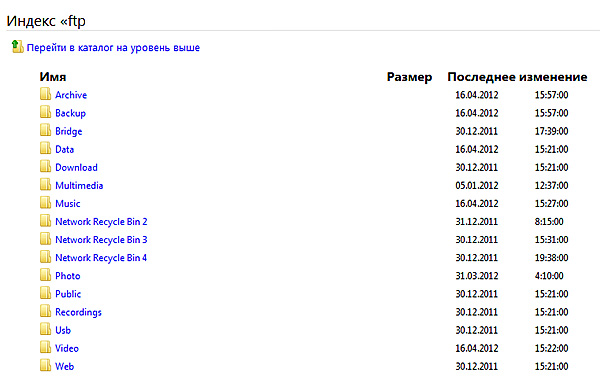600x387 pixels.
Task: Go to the parent directory via the top link
Action: [x=113, y=48]
